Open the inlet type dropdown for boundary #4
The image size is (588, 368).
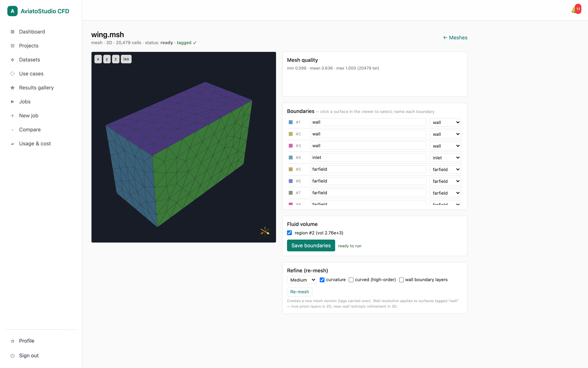[445, 158]
